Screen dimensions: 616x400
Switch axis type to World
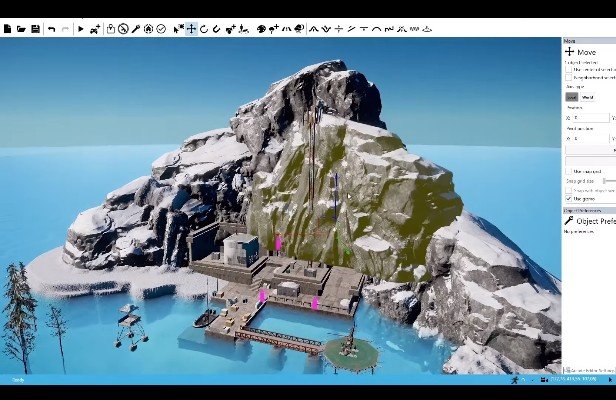pos(587,97)
